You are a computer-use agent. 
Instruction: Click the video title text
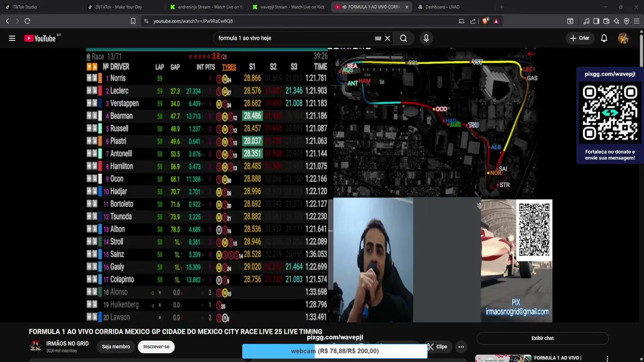(x=176, y=332)
